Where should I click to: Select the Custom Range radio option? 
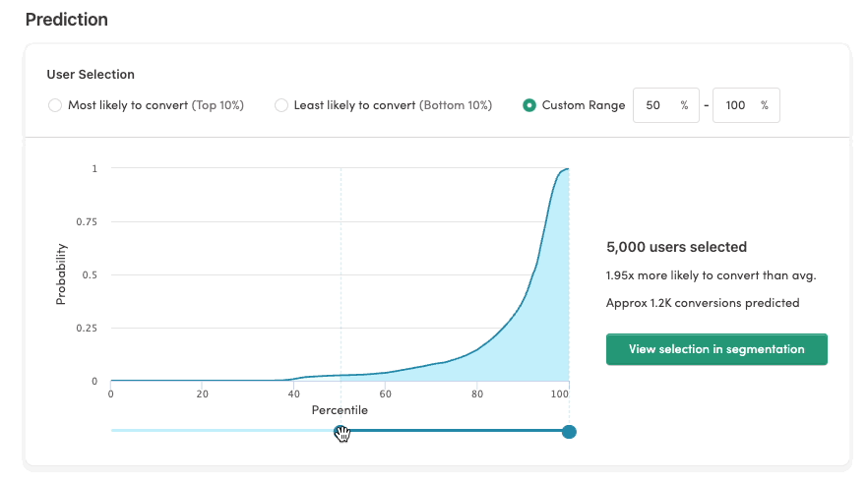coord(529,105)
